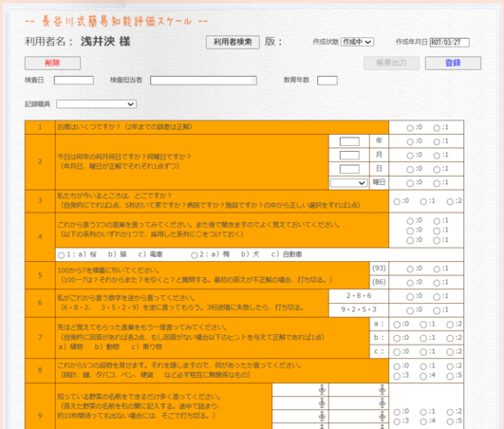This screenshot has height=429, width=504.
Task: Select score 1 for question 7 row b
Action: tap(423, 339)
